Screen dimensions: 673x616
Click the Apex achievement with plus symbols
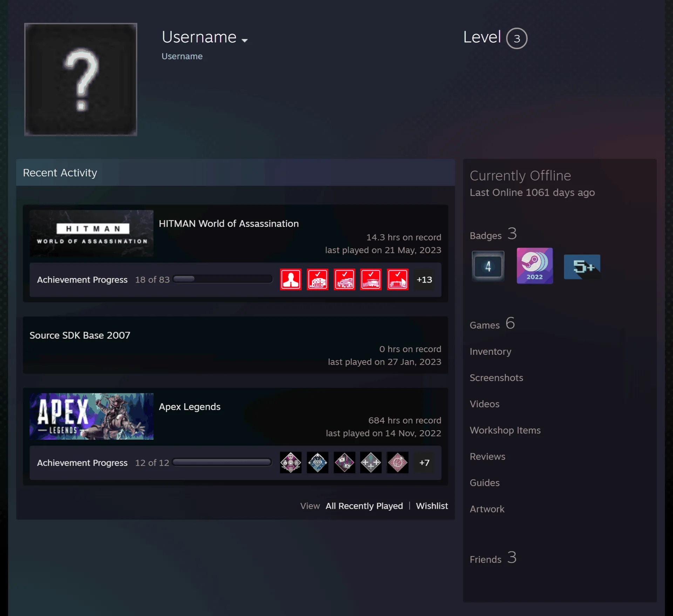click(371, 462)
